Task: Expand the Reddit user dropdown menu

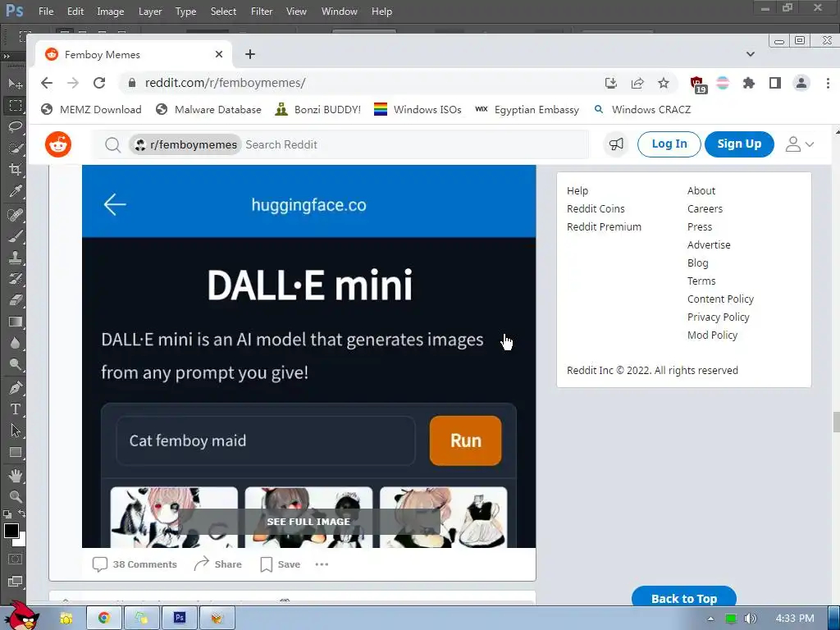Action: point(800,144)
